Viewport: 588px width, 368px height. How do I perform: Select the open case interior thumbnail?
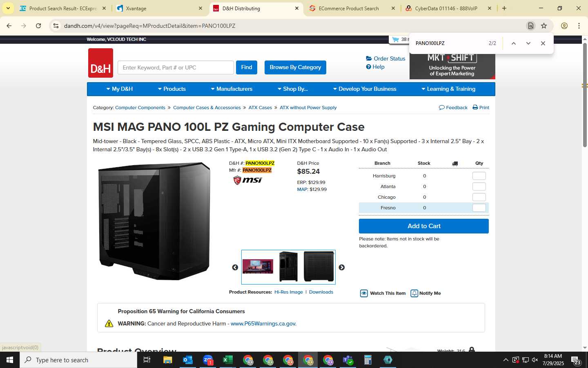pyautogui.click(x=288, y=267)
